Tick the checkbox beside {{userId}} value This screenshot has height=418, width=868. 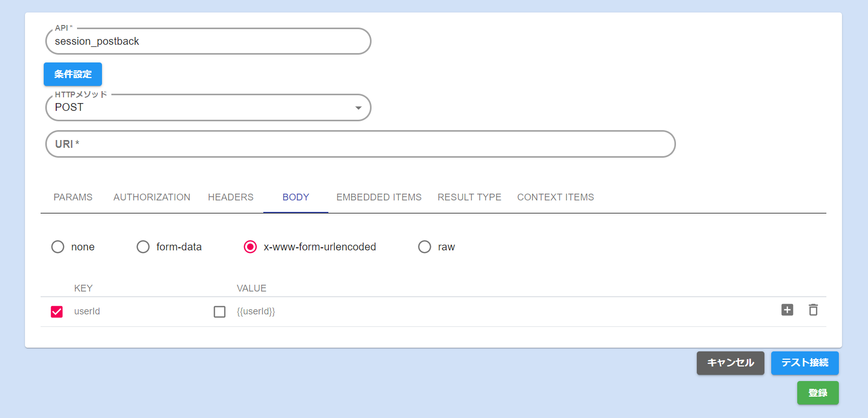220,311
